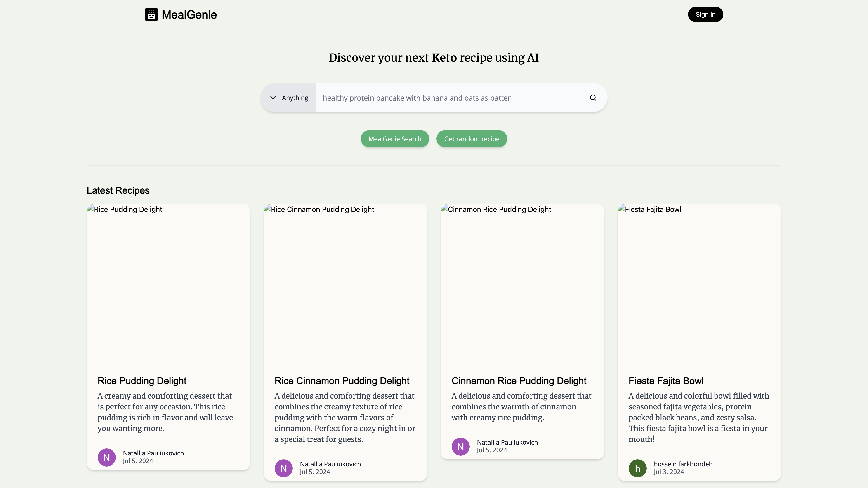
Task: Open Rice Cinnamon Pudding Delight image thumbnail
Action: click(345, 286)
